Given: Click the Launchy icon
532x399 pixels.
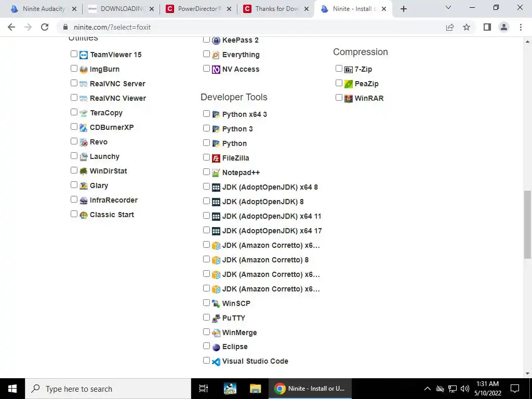Looking at the screenshot, I should pyautogui.click(x=84, y=157).
